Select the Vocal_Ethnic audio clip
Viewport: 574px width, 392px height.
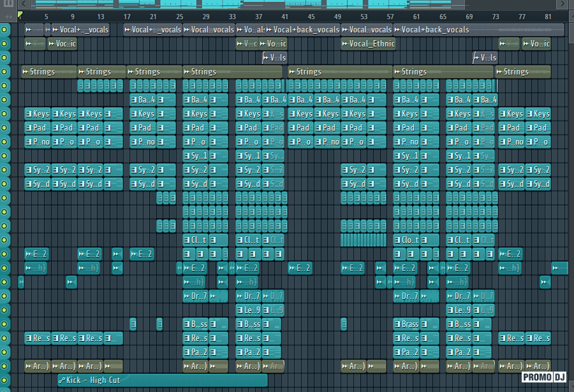point(368,44)
